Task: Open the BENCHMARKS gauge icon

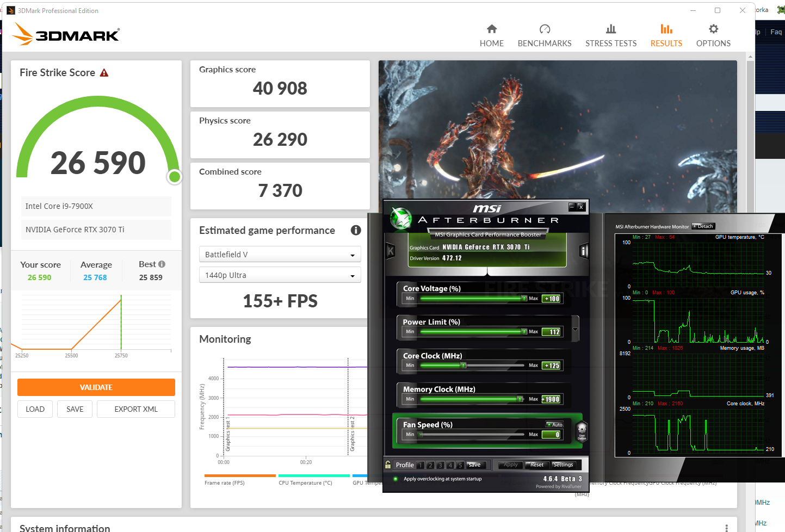Action: 545,29
